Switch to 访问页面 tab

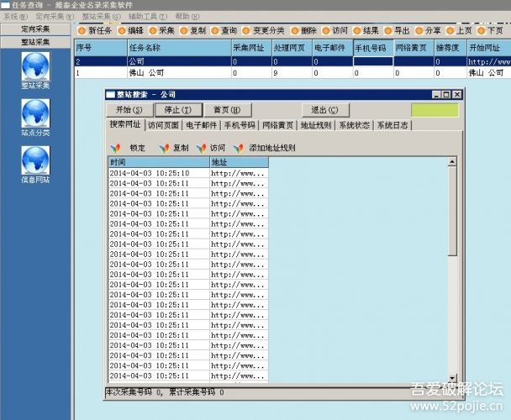click(x=163, y=125)
